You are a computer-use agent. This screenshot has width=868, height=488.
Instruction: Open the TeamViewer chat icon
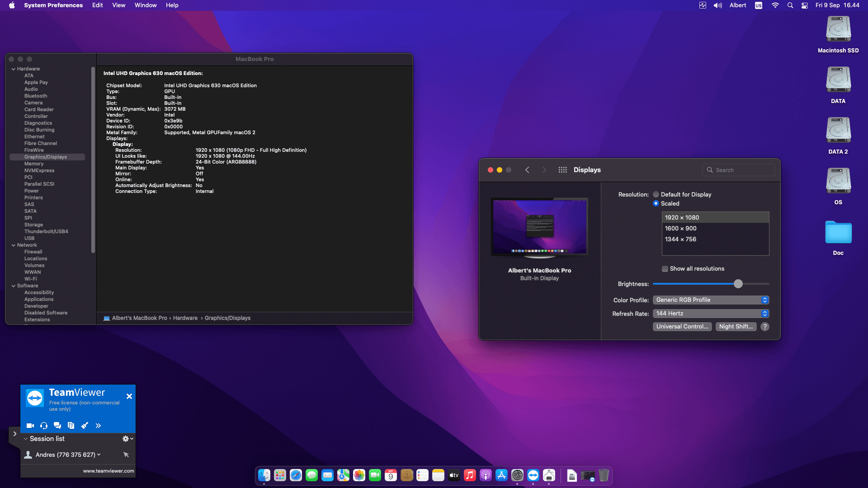pos(57,425)
